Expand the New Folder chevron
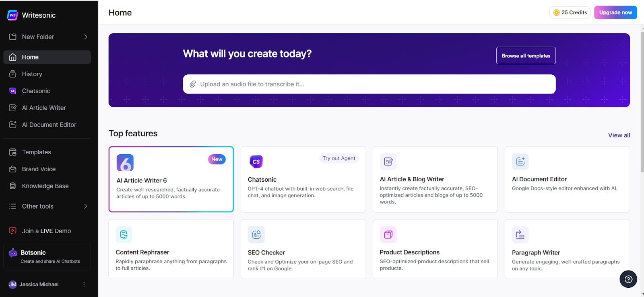644x297 pixels. (x=85, y=37)
